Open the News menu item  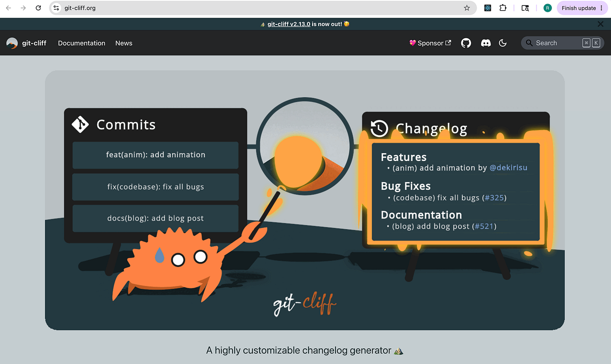pos(124,43)
